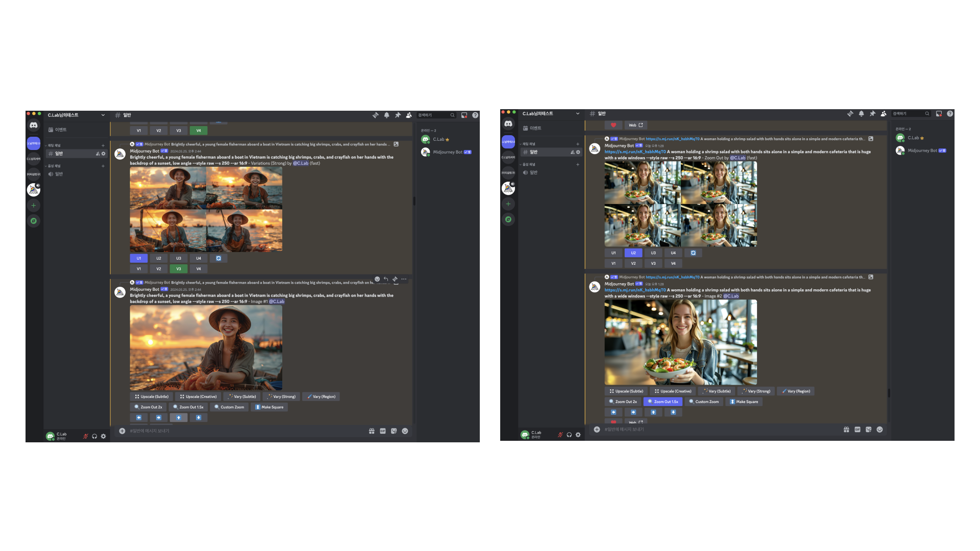980x551 pixels.
Task: Click the reroll refresh button under fisherman image grid
Action: point(218,258)
